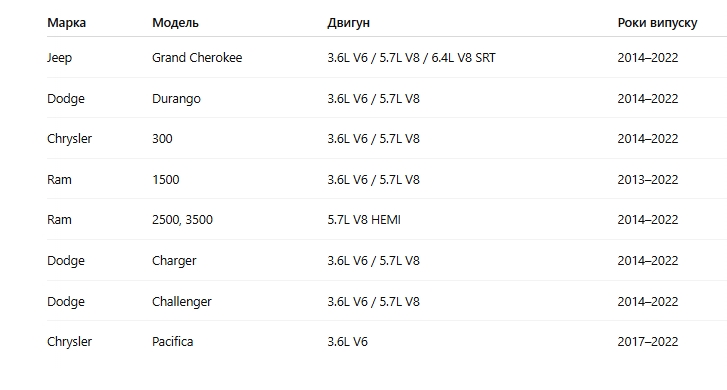Click the 2017–2022 years cell
The image size is (727, 390).
(x=648, y=341)
